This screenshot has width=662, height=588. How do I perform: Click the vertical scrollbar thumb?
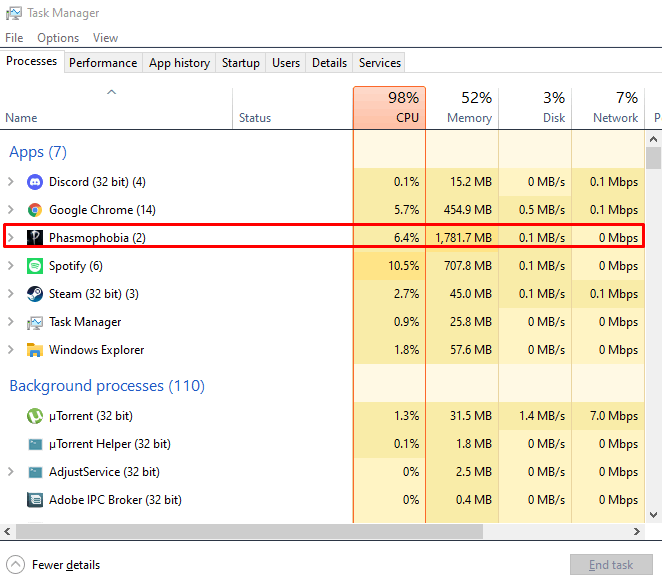click(x=653, y=158)
